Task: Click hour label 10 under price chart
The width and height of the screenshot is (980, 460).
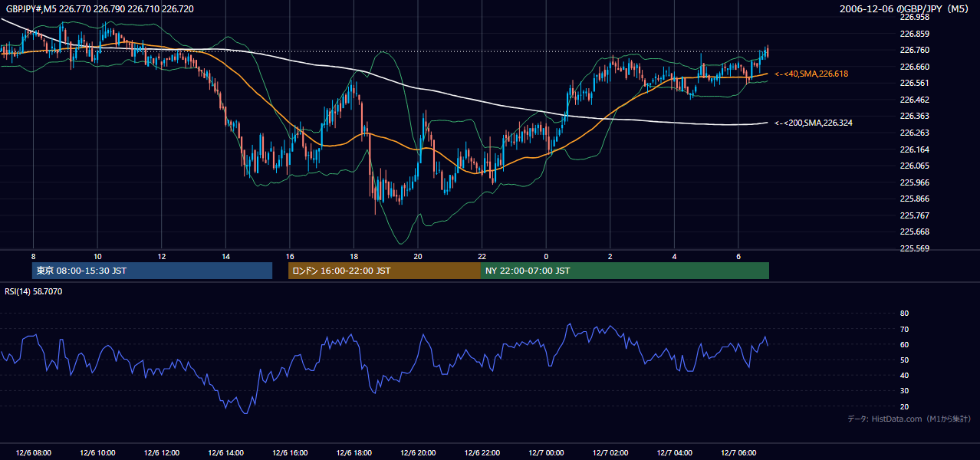Action: (x=97, y=256)
